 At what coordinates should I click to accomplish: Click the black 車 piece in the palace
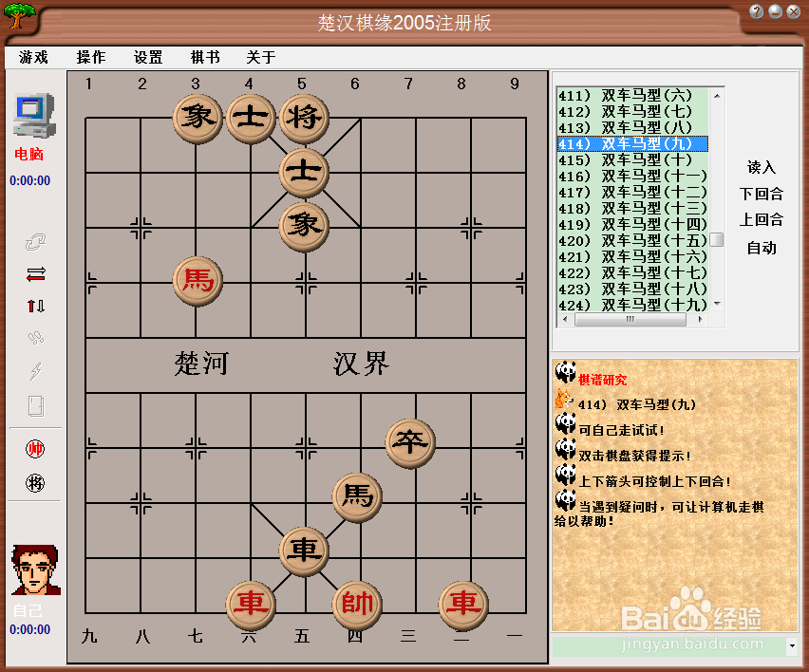pos(304,551)
